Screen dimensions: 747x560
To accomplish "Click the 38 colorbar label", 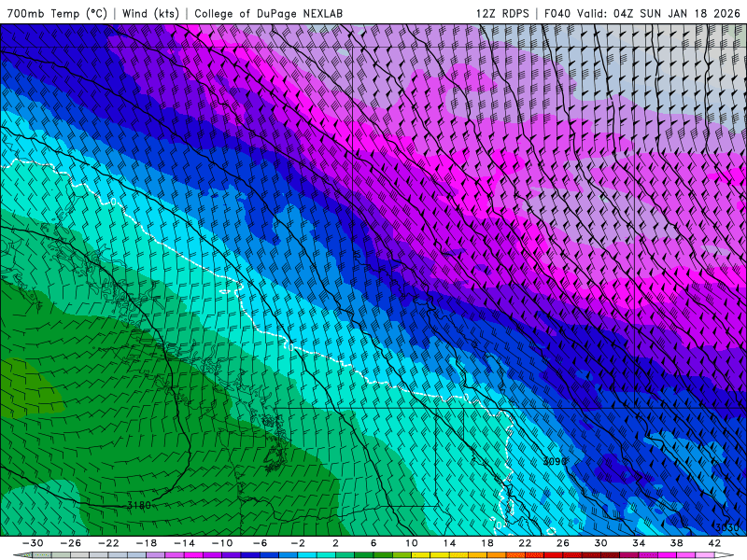I will pyautogui.click(x=676, y=543).
